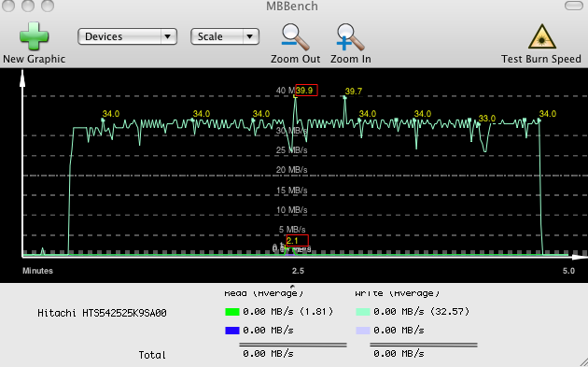The width and height of the screenshot is (588, 367).
Task: Click the toolbar toggle pill button in title bar
Action: coord(573,6)
